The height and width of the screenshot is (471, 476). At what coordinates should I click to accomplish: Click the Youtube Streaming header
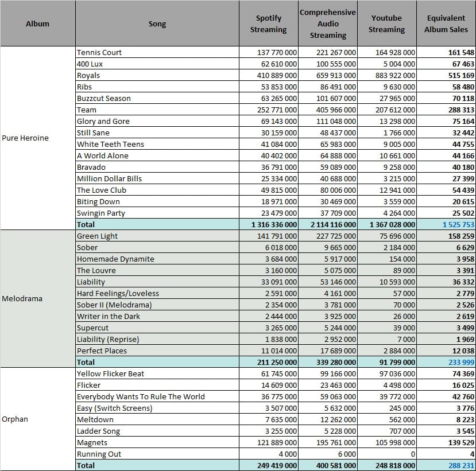coord(387,24)
